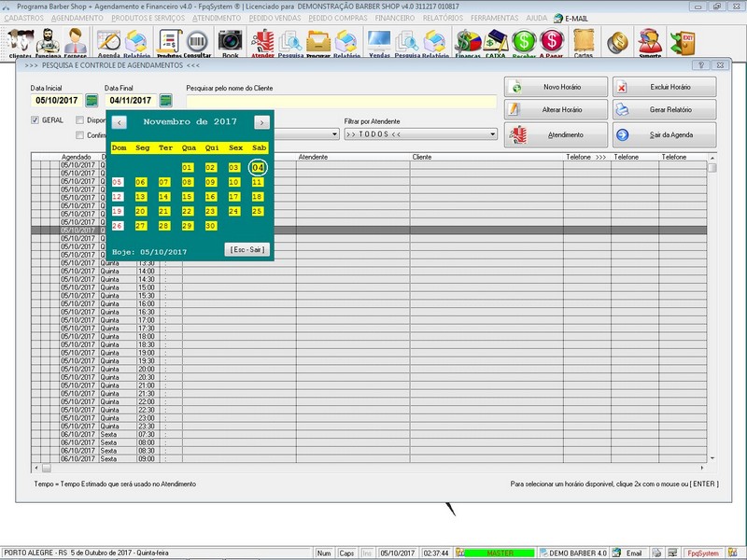
Task: Open the FERRAMENTAS menu
Action: click(x=495, y=18)
